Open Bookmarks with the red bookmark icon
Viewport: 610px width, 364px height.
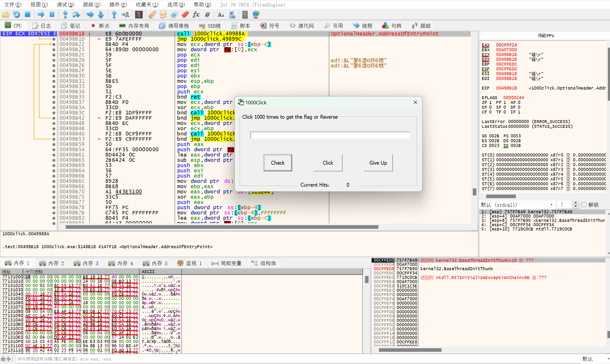pos(185,15)
